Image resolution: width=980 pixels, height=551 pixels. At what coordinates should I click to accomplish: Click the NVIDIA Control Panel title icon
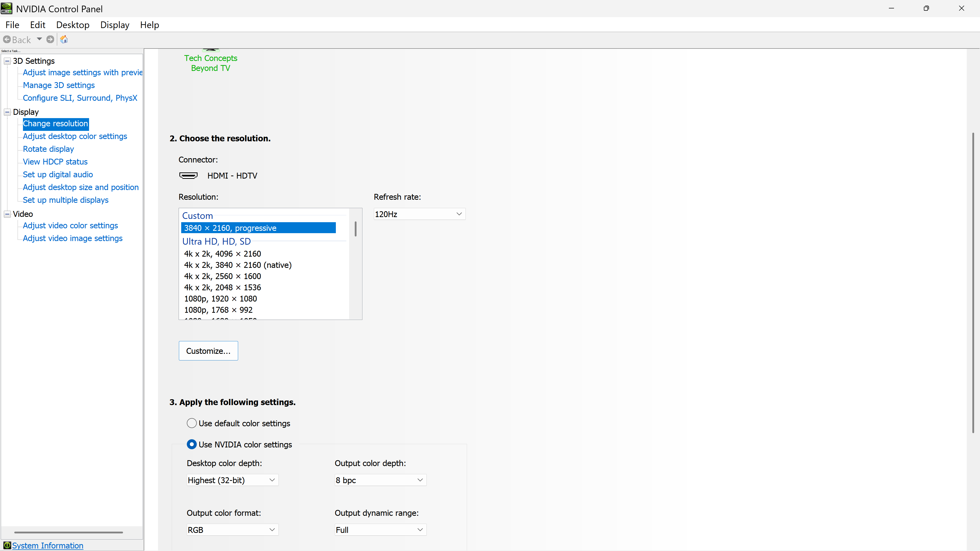point(6,8)
